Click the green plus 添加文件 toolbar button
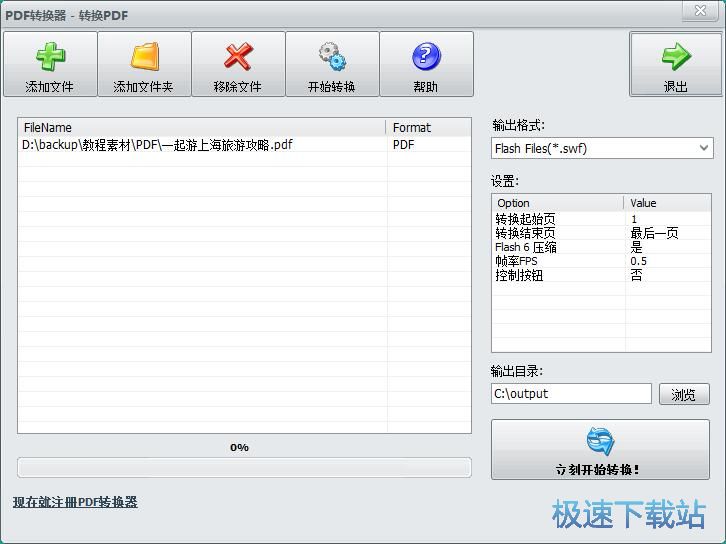The width and height of the screenshot is (726, 544). click(x=50, y=64)
